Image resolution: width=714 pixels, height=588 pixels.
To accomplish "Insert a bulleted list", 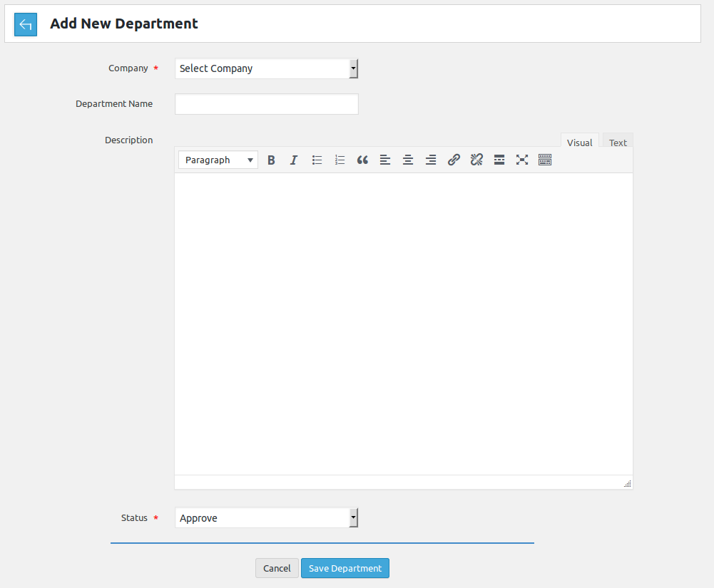I will click(x=317, y=160).
